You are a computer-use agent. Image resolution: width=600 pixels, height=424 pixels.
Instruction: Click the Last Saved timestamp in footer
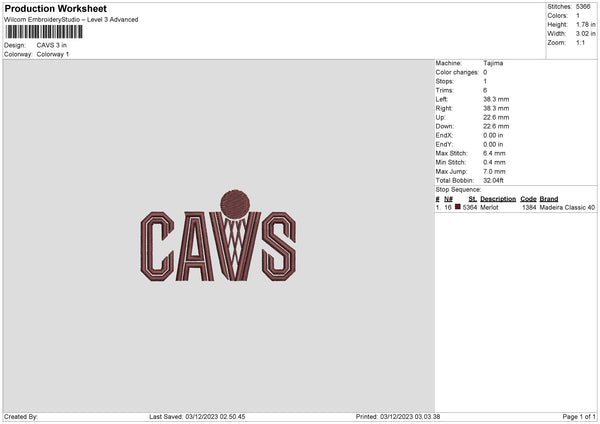(x=197, y=416)
